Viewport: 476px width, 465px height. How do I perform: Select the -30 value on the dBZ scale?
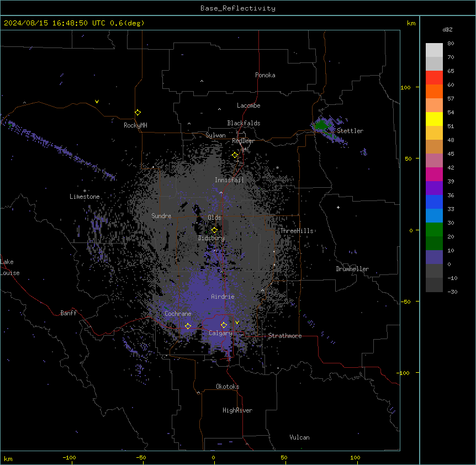click(452, 292)
